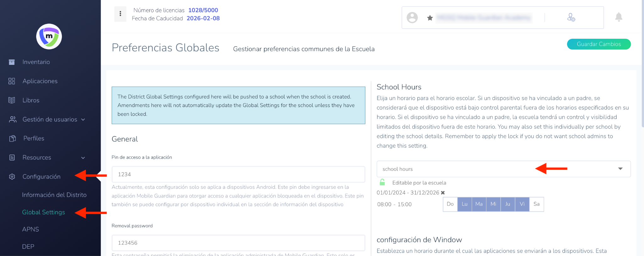Remove the 01/01/2024 - 31/12/2026 date range
644x256 pixels.
tap(443, 193)
